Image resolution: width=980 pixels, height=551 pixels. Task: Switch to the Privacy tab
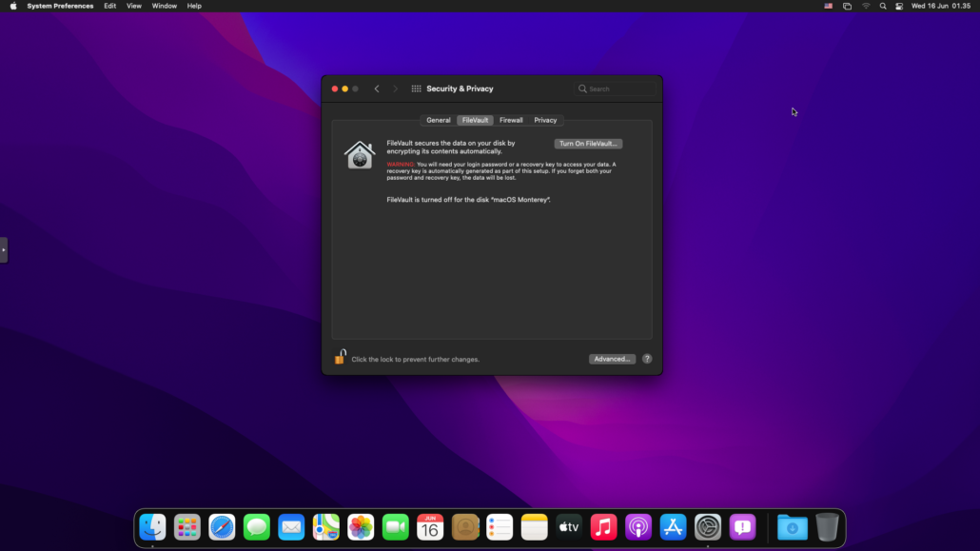pyautogui.click(x=545, y=120)
